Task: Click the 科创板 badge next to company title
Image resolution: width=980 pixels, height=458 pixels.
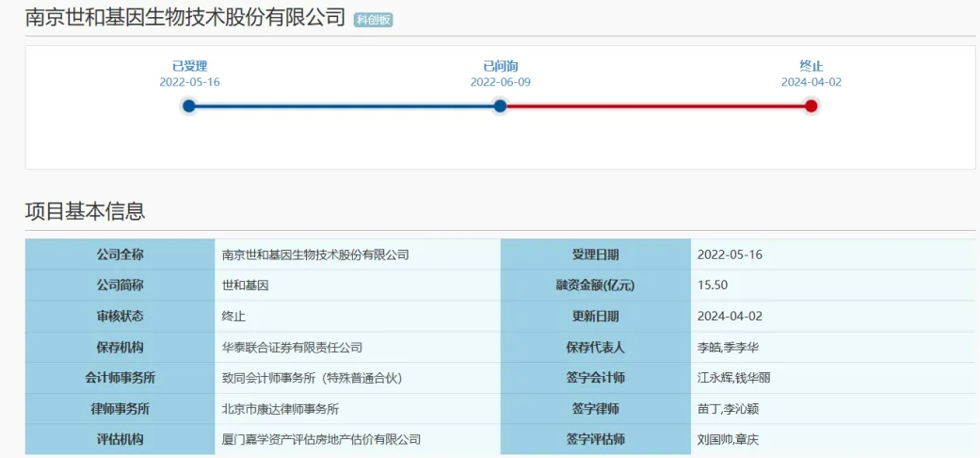Action: pyautogui.click(x=373, y=20)
